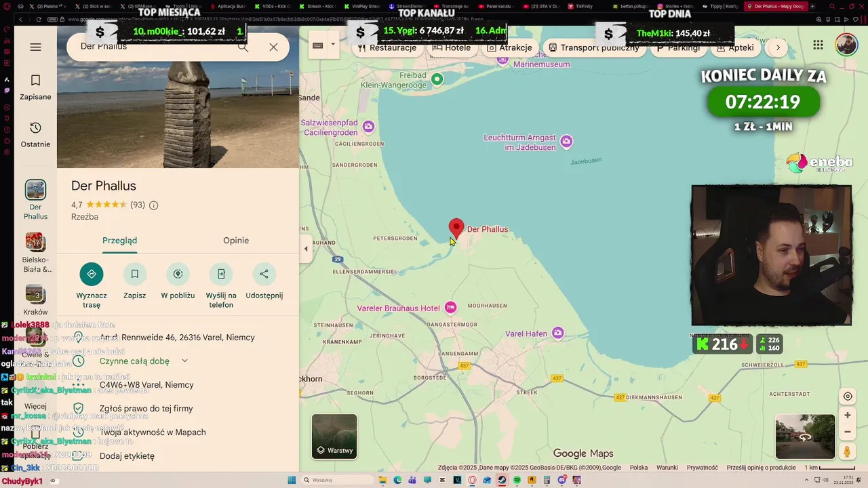Open Zapisane saved places
Screen dimensions: 868x488
35,87
